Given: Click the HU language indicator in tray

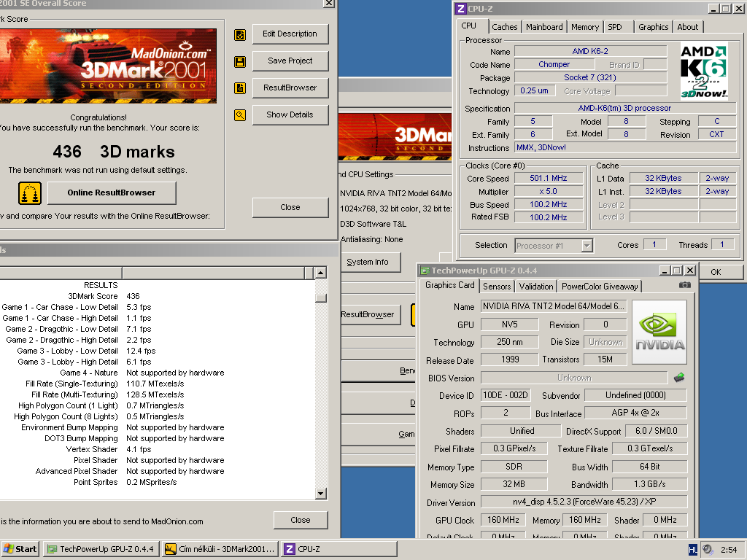Looking at the screenshot, I should [693, 550].
